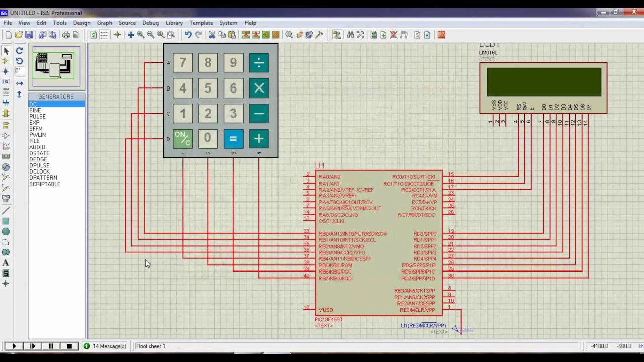644x362 pixels.
Task: Click the Redraw Display icon
Action: coord(93,35)
